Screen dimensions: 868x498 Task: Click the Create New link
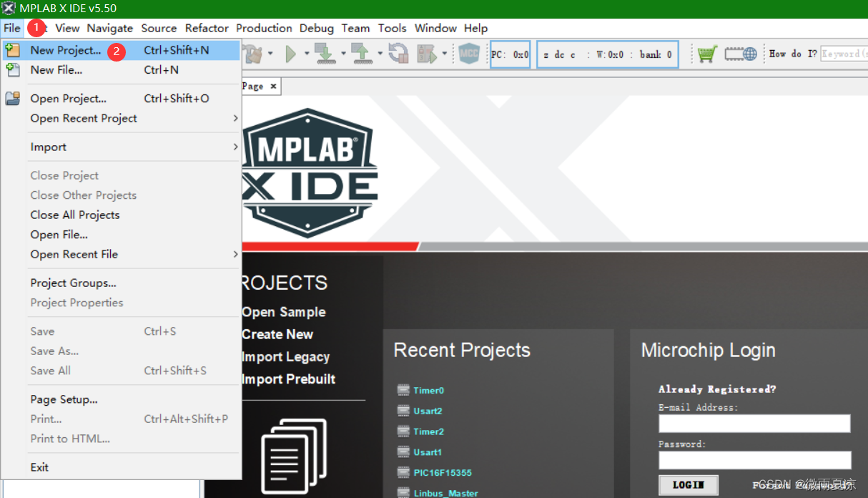[277, 334]
